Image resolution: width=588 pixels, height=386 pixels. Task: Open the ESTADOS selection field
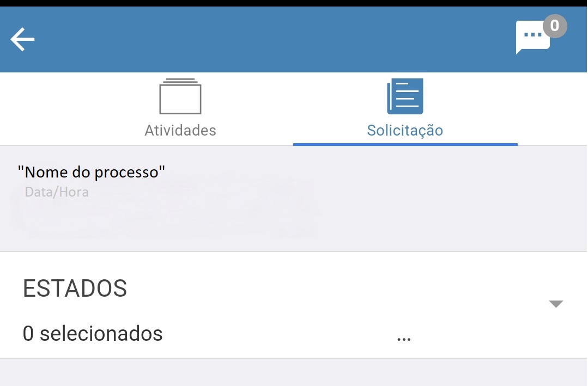coord(293,305)
